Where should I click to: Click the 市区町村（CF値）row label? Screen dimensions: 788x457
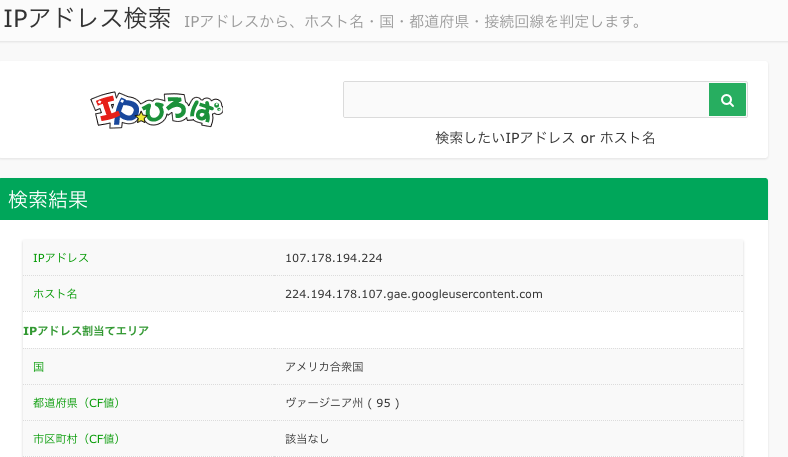76,439
